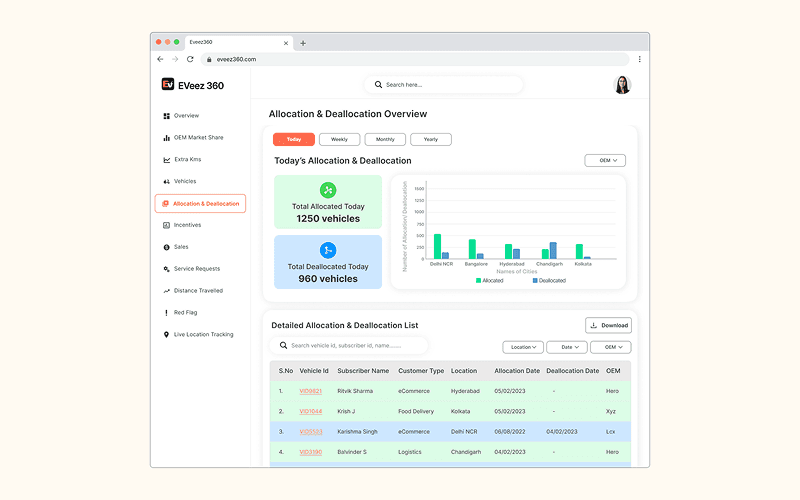Click the eveez360.com address bar

click(x=415, y=59)
